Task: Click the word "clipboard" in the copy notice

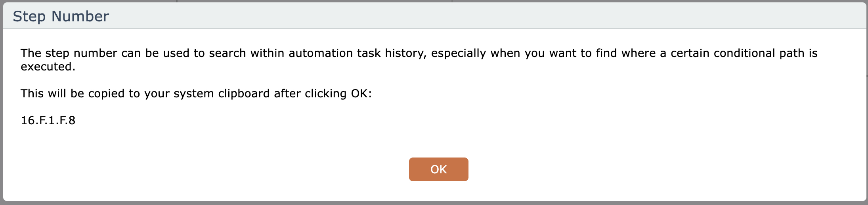Action: [x=244, y=93]
